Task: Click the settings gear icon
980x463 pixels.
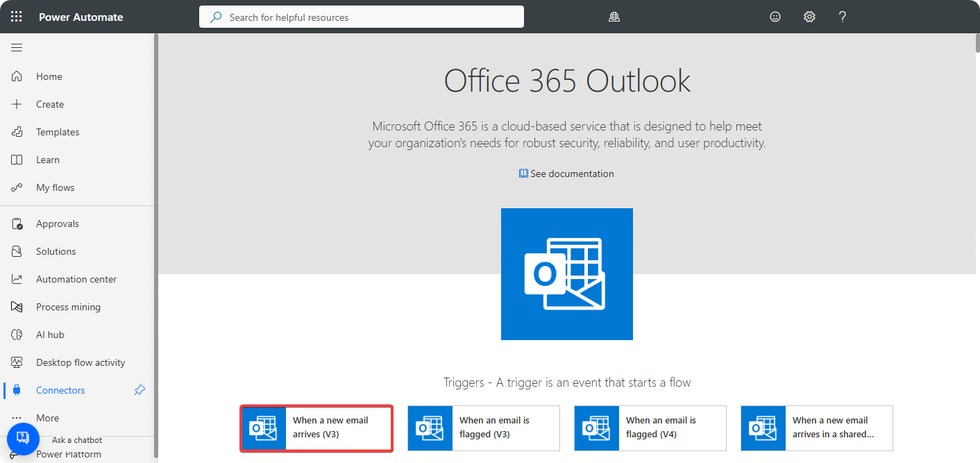Action: click(809, 17)
